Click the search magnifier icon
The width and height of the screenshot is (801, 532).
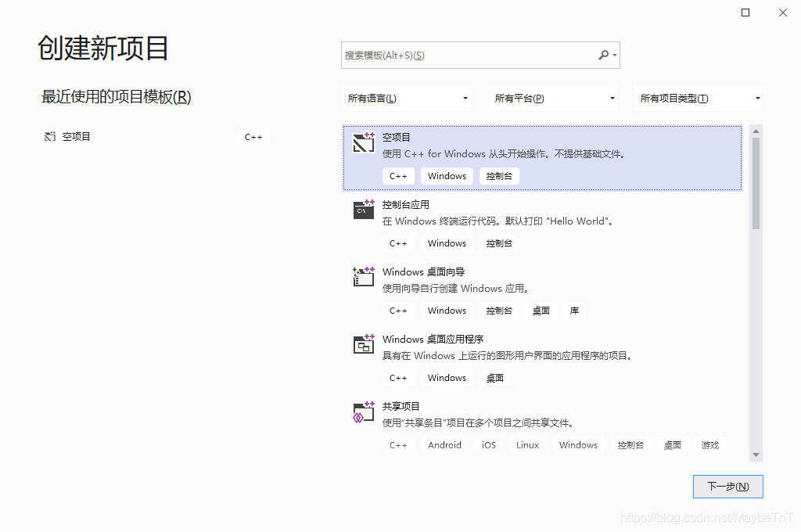(x=603, y=55)
